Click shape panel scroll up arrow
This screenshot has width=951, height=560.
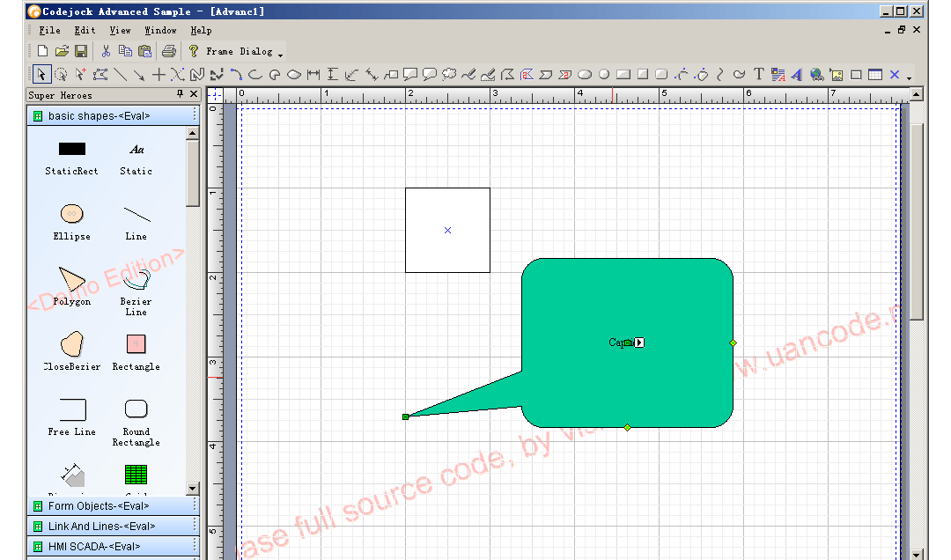[192, 133]
